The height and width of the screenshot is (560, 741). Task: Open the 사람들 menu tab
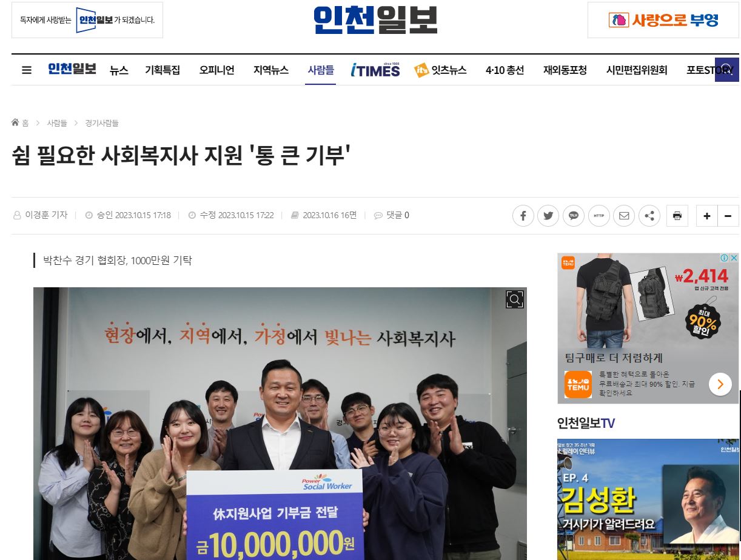click(321, 70)
